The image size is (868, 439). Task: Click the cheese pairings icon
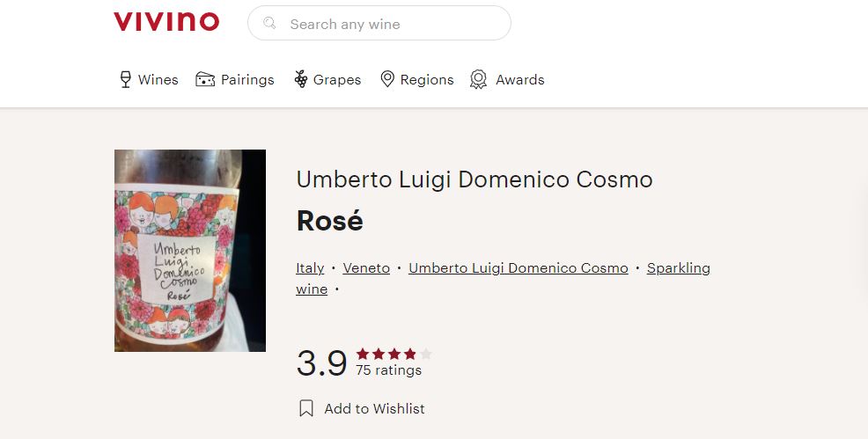(205, 80)
